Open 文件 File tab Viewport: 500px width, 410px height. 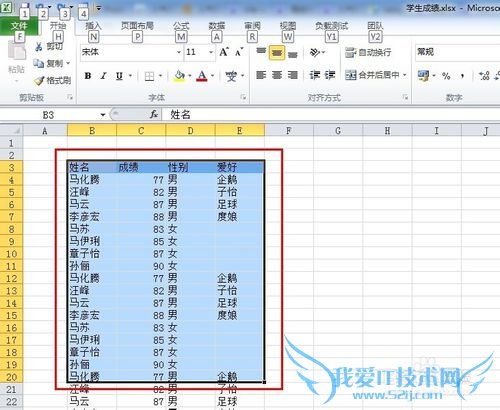point(19,26)
